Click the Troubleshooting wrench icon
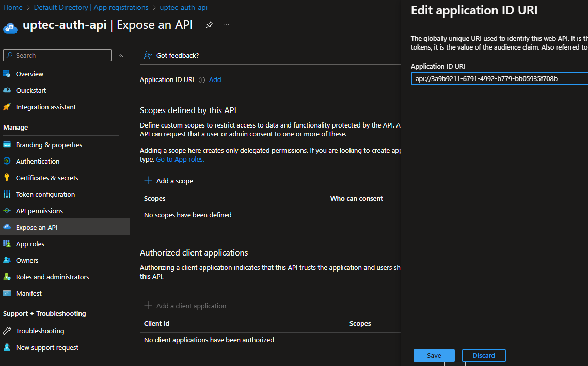The image size is (588, 366). [7, 331]
